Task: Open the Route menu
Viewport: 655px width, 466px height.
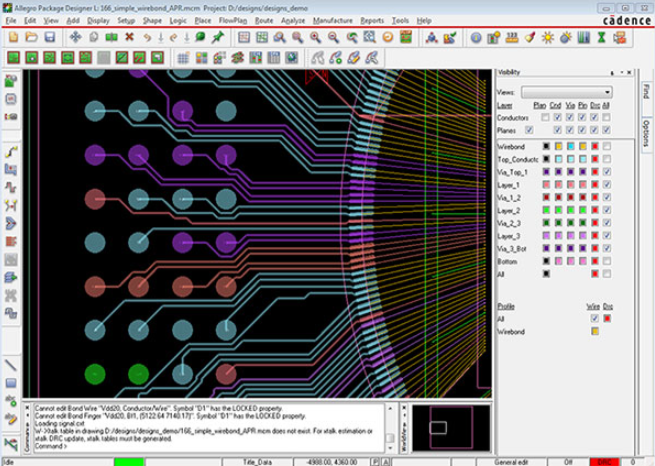Action: pos(264,20)
